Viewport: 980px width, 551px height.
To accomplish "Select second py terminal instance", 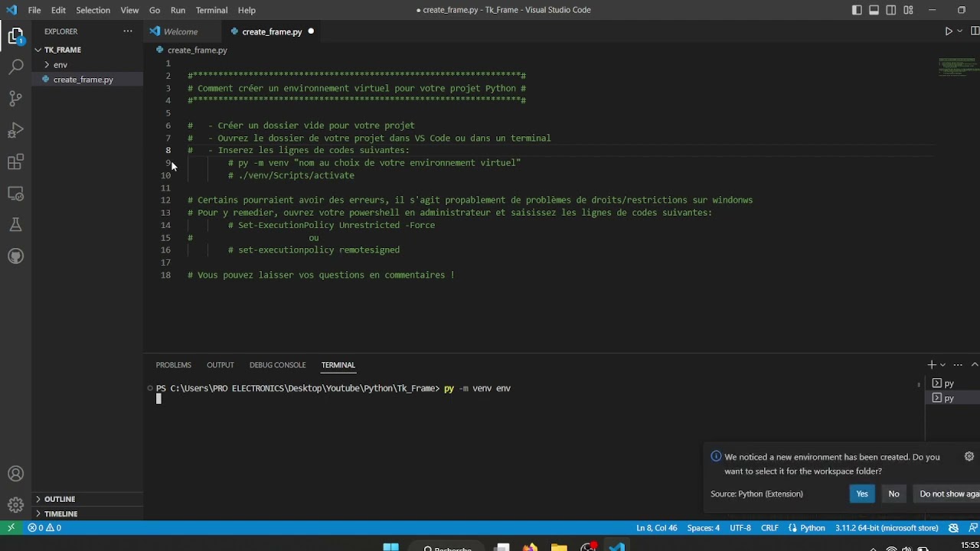I will point(952,398).
